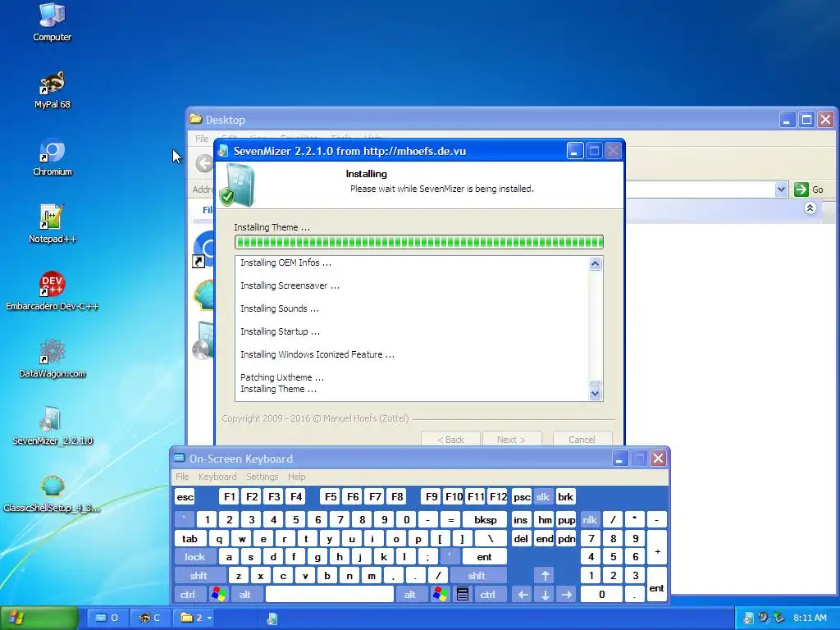Open the DataWagon.com desktop shortcut

[52, 358]
